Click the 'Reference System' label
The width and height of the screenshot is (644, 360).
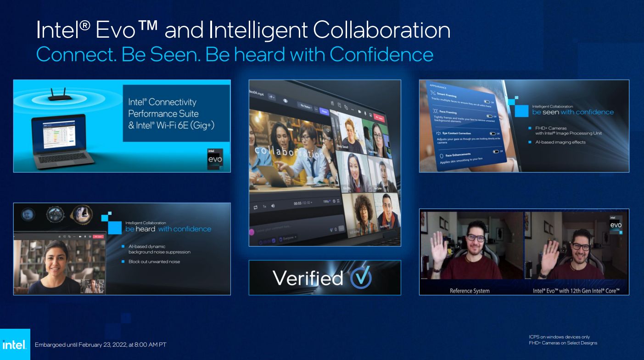(470, 291)
